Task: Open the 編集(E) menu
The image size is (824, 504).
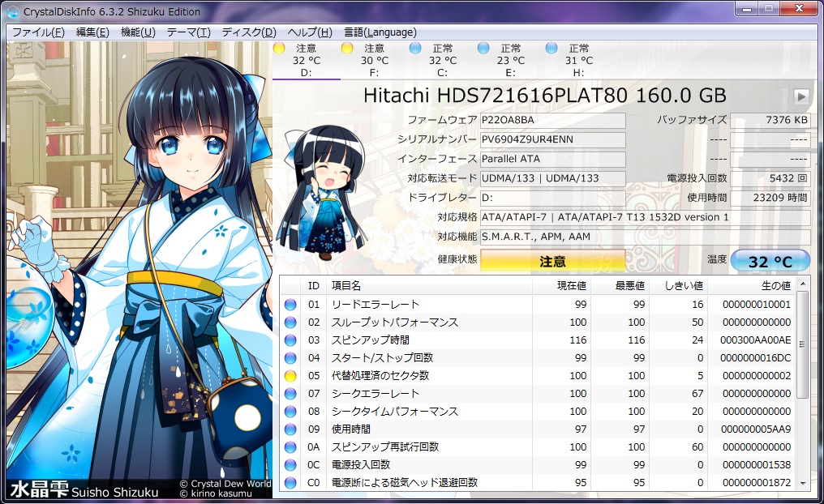Action: [x=92, y=32]
